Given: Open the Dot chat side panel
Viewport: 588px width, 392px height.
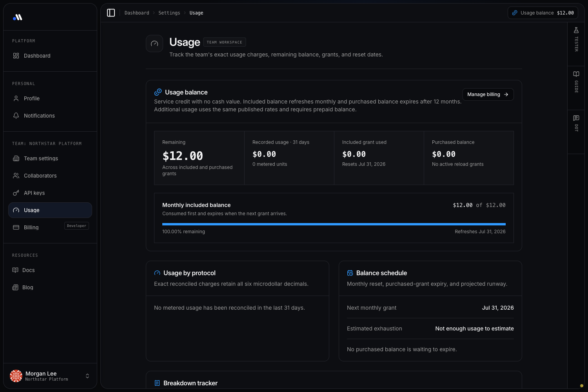Looking at the screenshot, I should pyautogui.click(x=576, y=132).
